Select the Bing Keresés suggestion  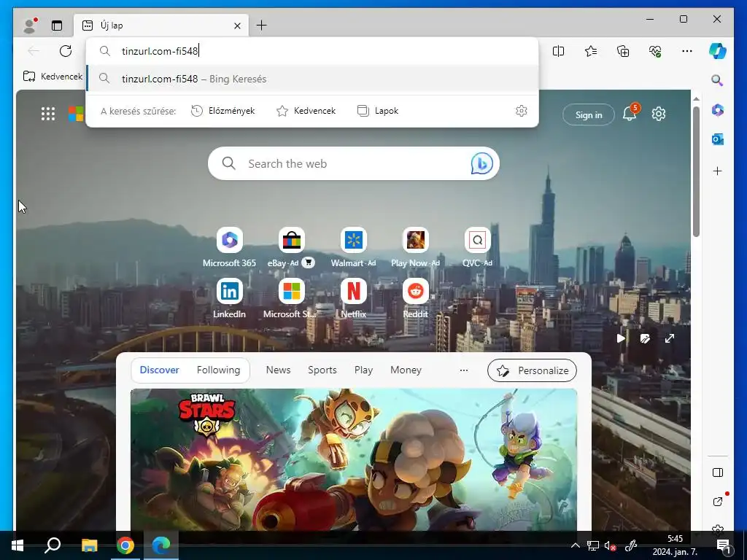click(x=312, y=79)
